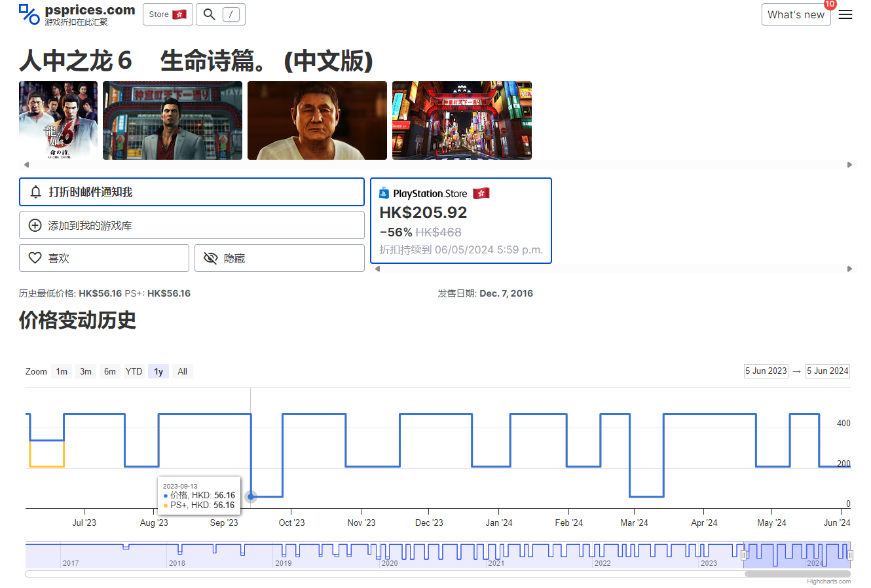Toggle the 喜欢 like button
The image size is (871, 588).
(x=104, y=258)
